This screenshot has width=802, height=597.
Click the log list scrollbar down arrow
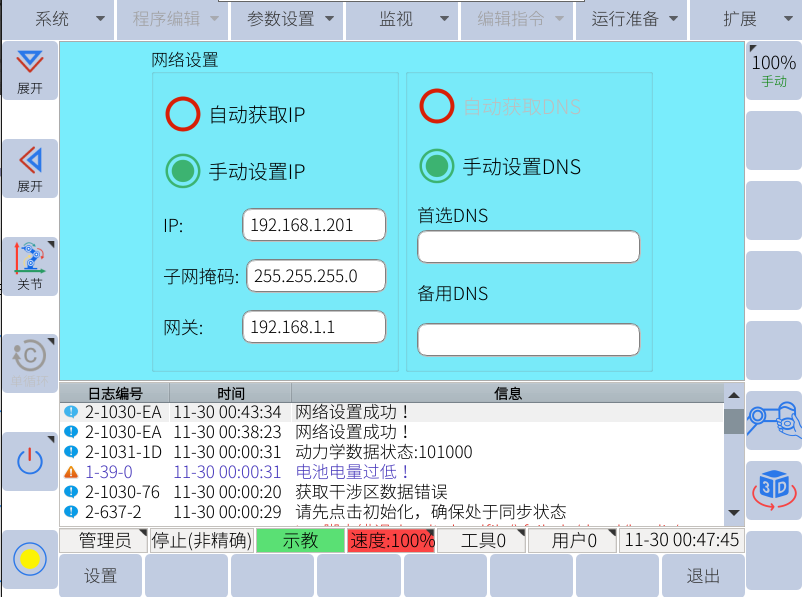click(734, 513)
